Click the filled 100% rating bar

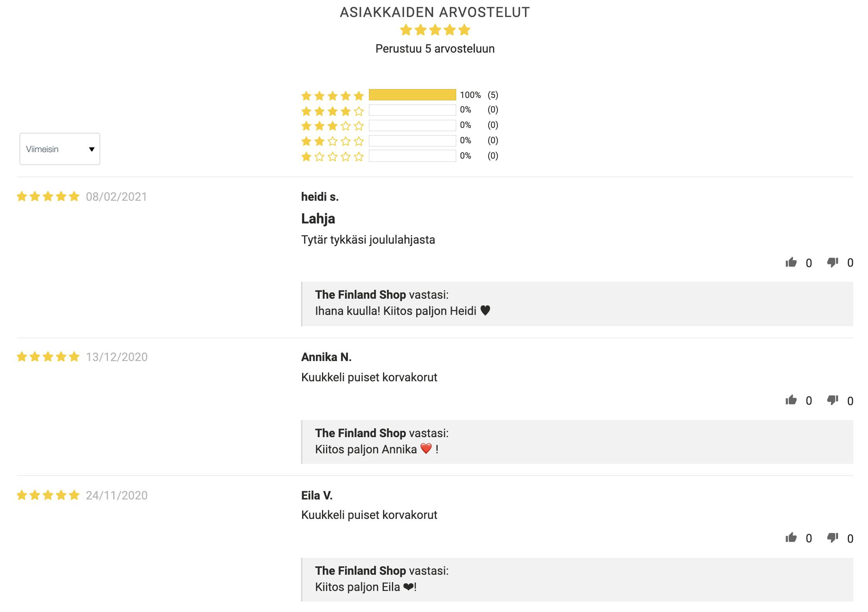point(412,95)
